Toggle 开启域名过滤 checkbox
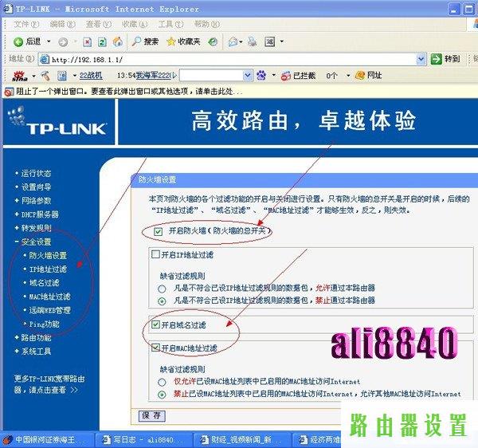478x448 pixels. pyautogui.click(x=155, y=324)
